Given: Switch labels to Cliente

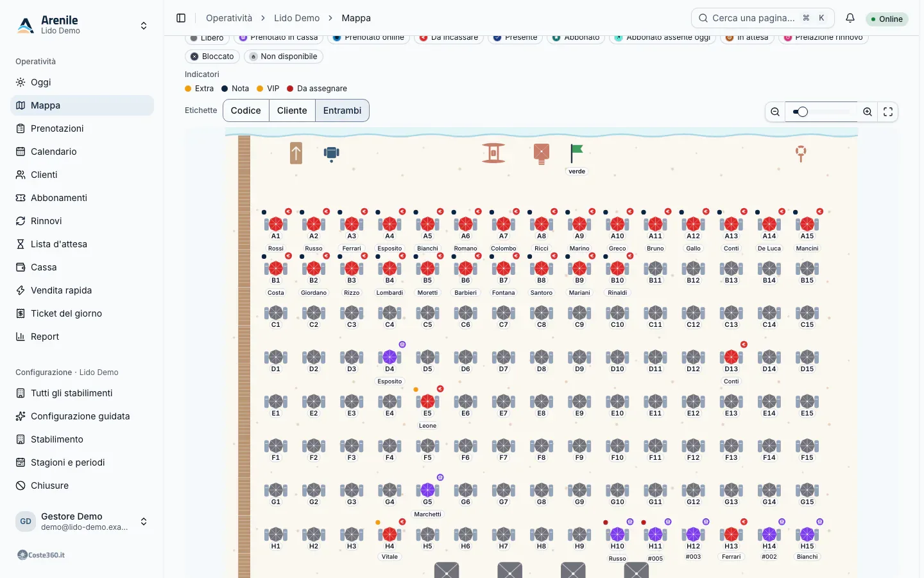Looking at the screenshot, I should click(292, 110).
